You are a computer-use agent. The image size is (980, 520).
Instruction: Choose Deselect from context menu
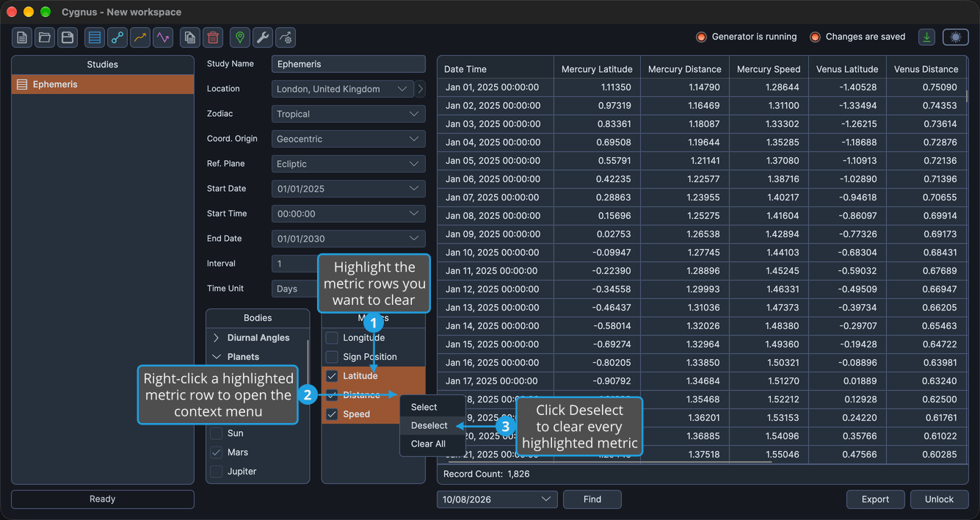coord(432,425)
